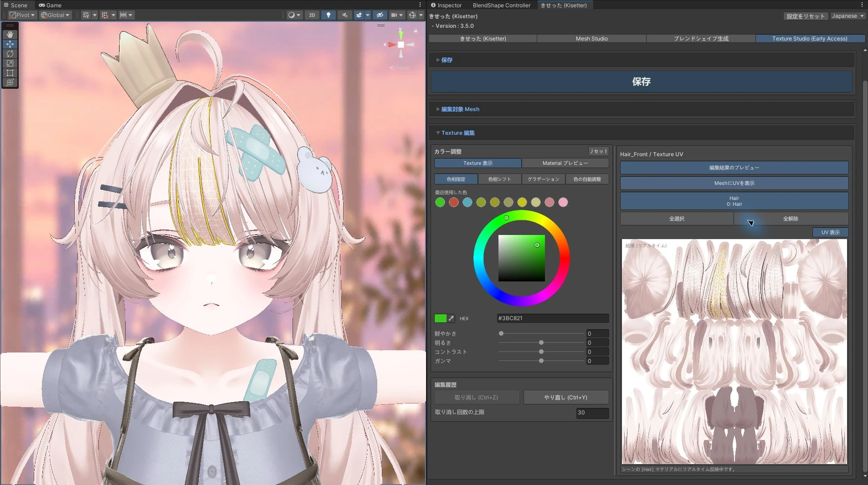Toggle hidden objects visibility eye
The width and height of the screenshot is (868, 485).
[x=380, y=15]
